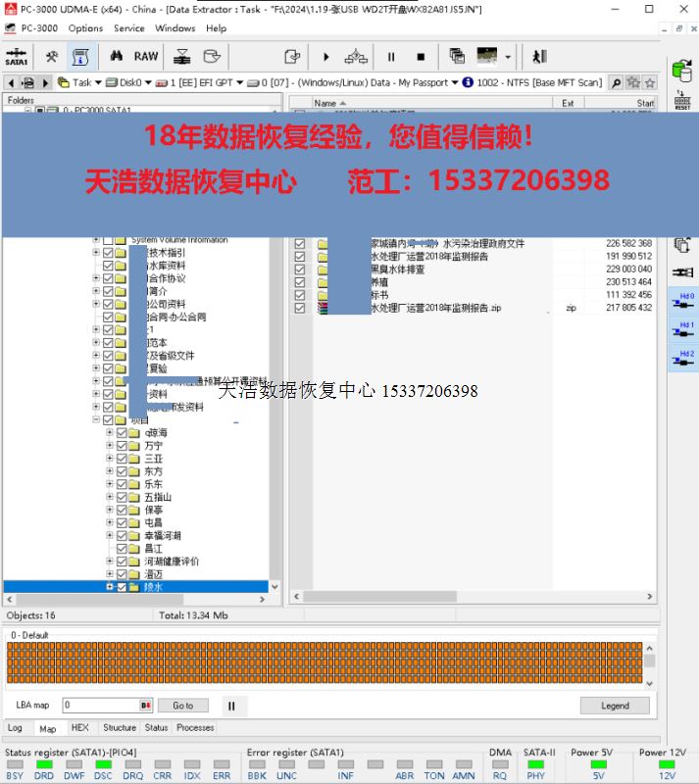Open the Service menu
This screenshot has width=699, height=784.
128,28
